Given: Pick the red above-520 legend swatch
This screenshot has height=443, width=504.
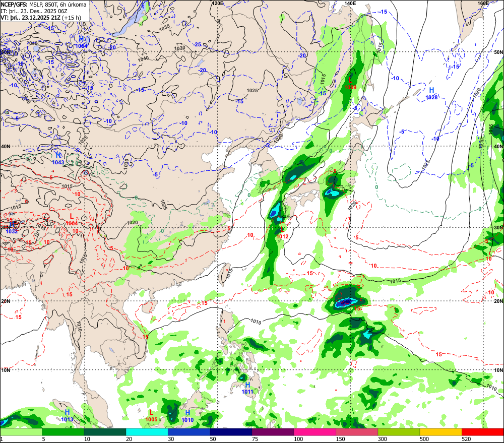Looking at the screenshot, I should pos(483,432).
